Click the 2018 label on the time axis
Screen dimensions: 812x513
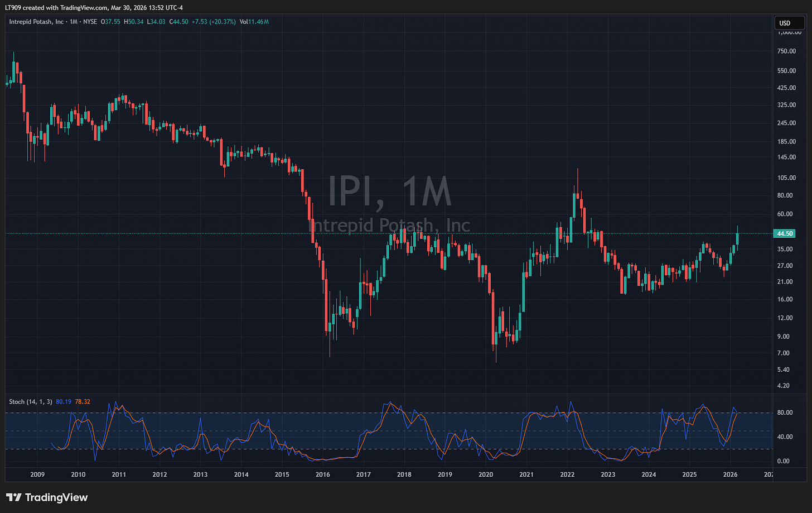pyautogui.click(x=404, y=474)
